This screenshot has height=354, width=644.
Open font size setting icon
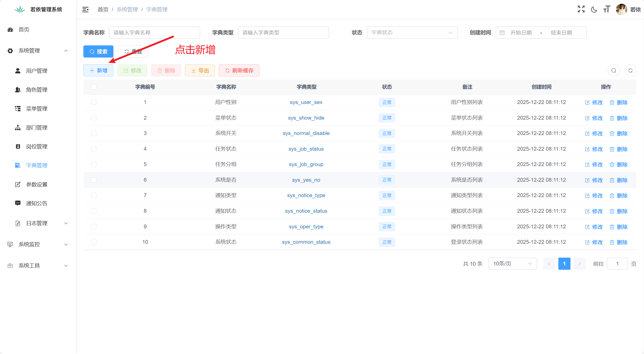click(607, 9)
